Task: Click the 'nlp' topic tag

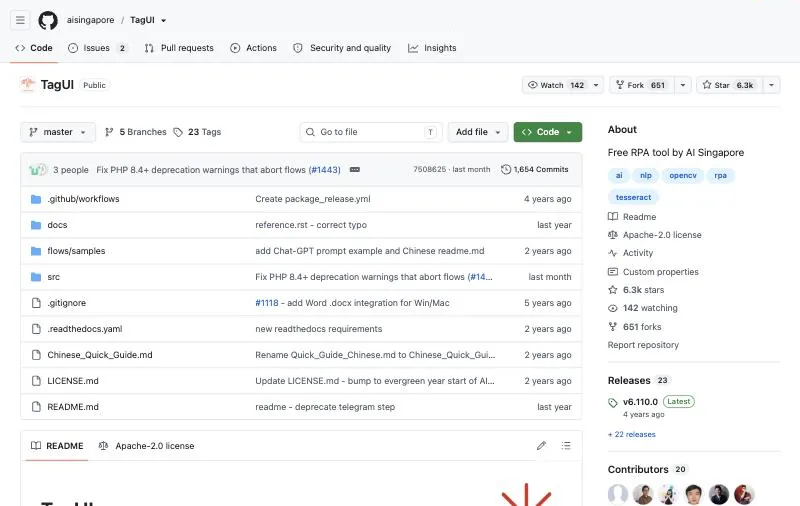Action: (646, 175)
